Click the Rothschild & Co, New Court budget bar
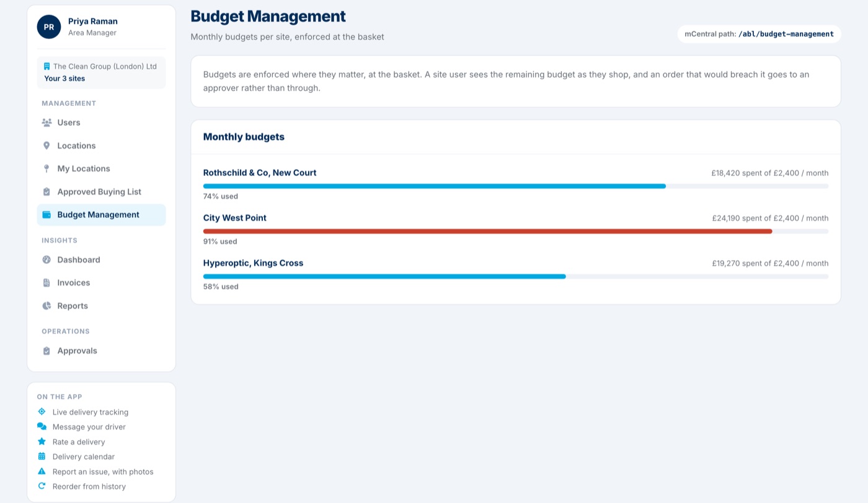The height and width of the screenshot is (503, 868). pyautogui.click(x=516, y=186)
